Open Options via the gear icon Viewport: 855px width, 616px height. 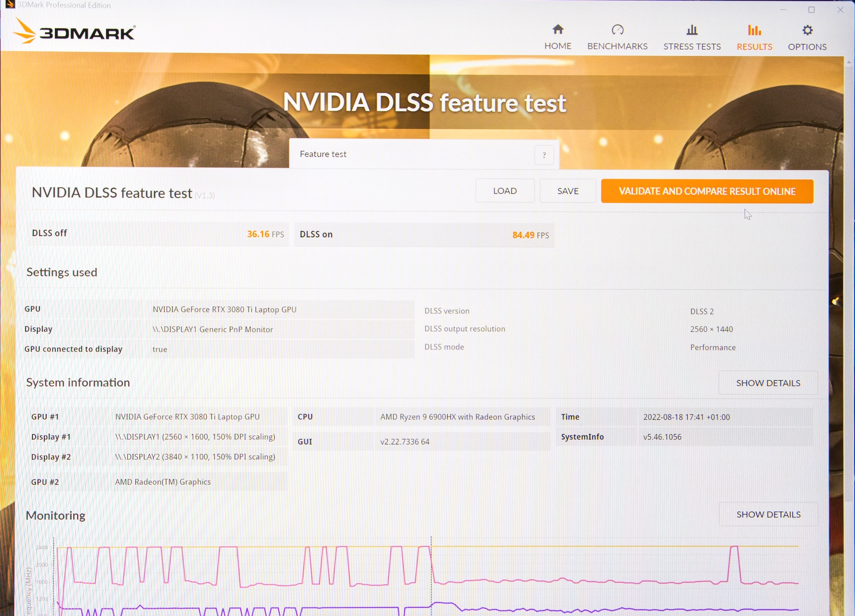tap(807, 30)
